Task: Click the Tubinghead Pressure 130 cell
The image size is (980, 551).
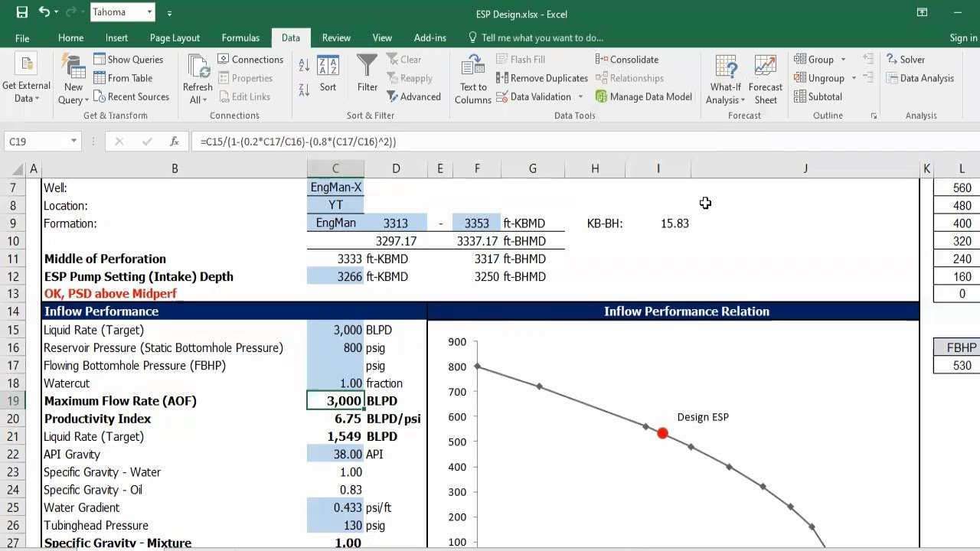Action: pos(335,525)
